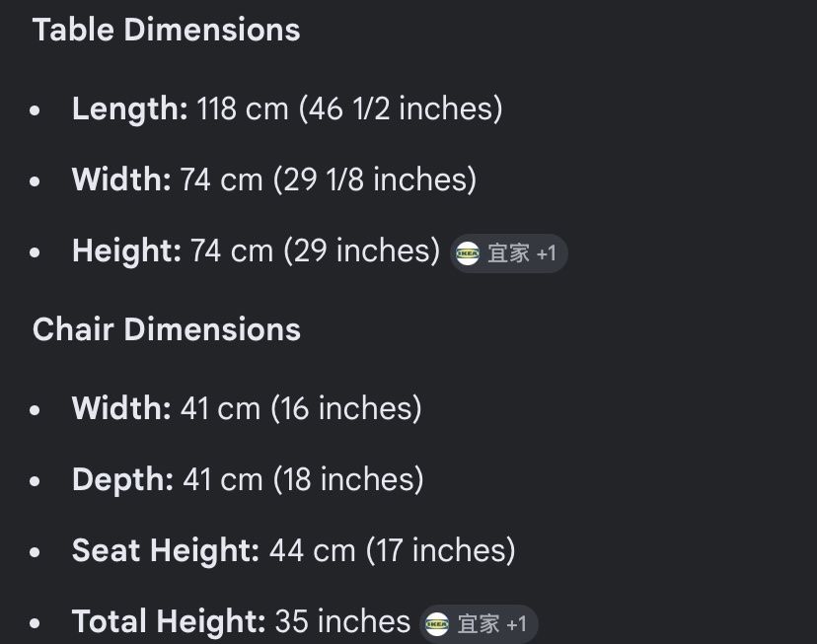The width and height of the screenshot is (817, 644).
Task: Click the bold Total Height label
Action: (169, 621)
